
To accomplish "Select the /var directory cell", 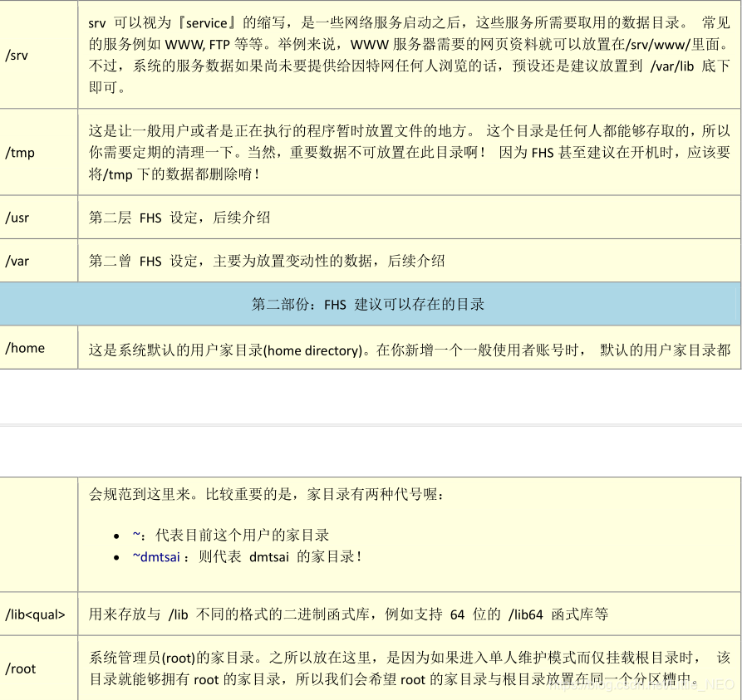I will [x=38, y=261].
